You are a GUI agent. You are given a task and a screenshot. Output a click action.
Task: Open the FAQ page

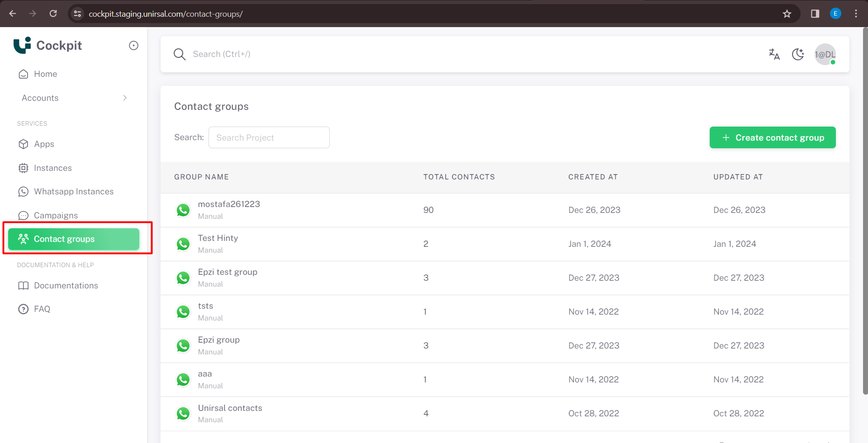pyautogui.click(x=42, y=309)
